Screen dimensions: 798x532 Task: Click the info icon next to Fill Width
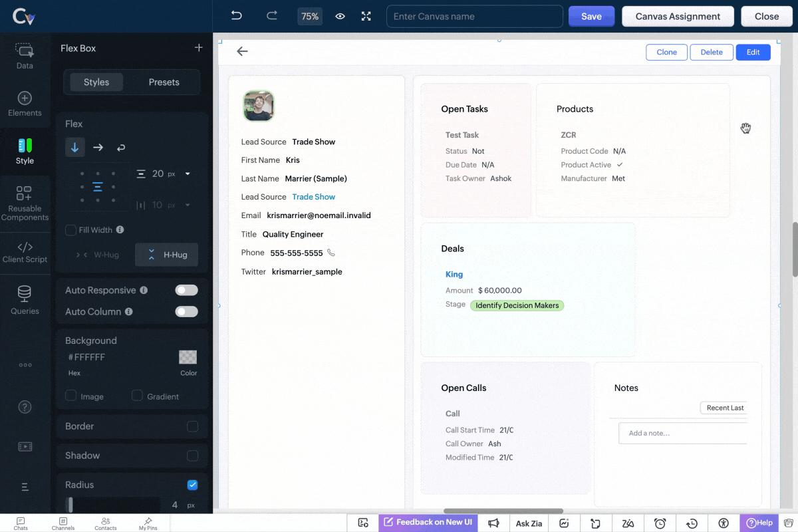click(x=120, y=230)
